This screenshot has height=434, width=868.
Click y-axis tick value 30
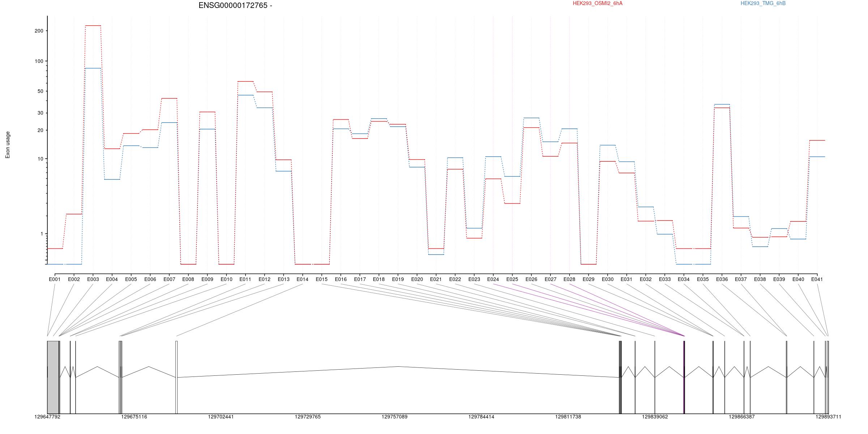40,113
